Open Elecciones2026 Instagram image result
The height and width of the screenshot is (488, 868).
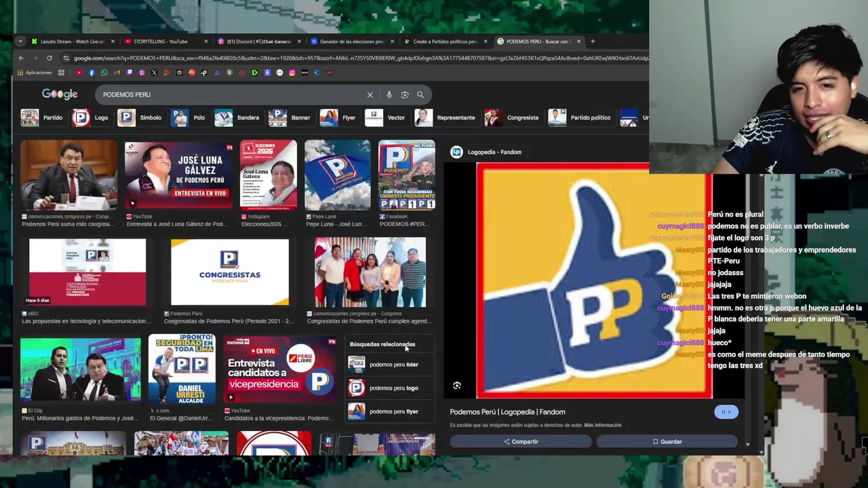tap(268, 176)
